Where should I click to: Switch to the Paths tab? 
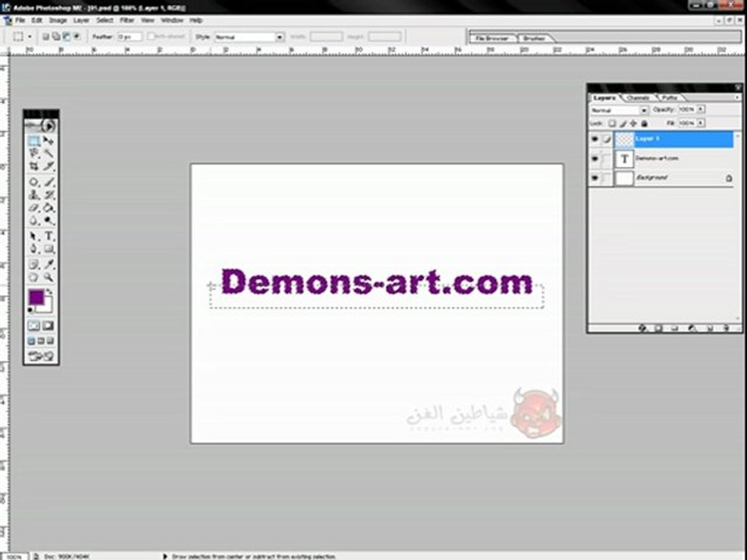(669, 98)
